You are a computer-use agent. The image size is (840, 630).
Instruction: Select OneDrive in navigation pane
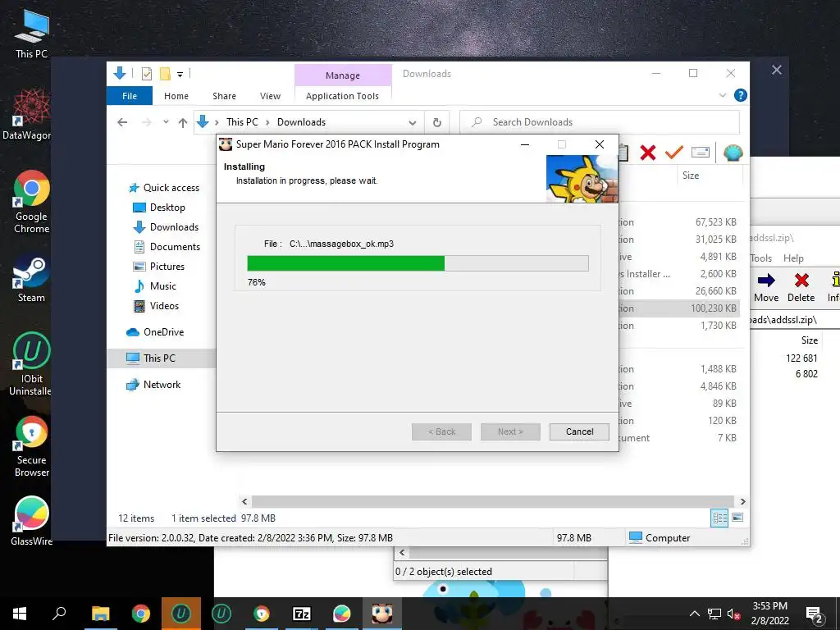[155, 332]
